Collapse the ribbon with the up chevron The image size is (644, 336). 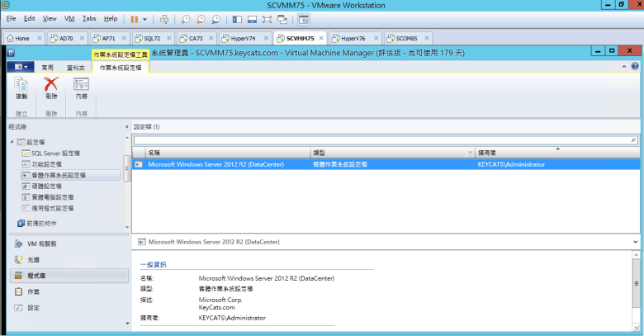[626, 66]
